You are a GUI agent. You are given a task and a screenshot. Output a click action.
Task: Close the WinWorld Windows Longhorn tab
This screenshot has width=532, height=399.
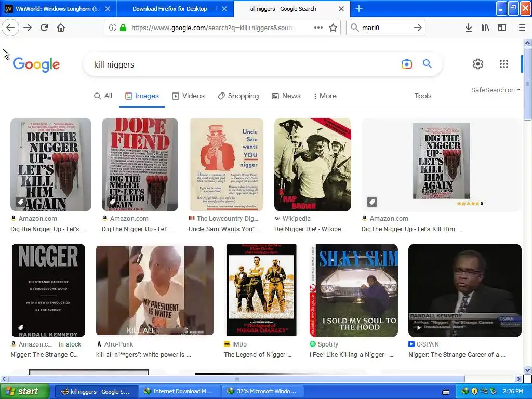tap(108, 9)
